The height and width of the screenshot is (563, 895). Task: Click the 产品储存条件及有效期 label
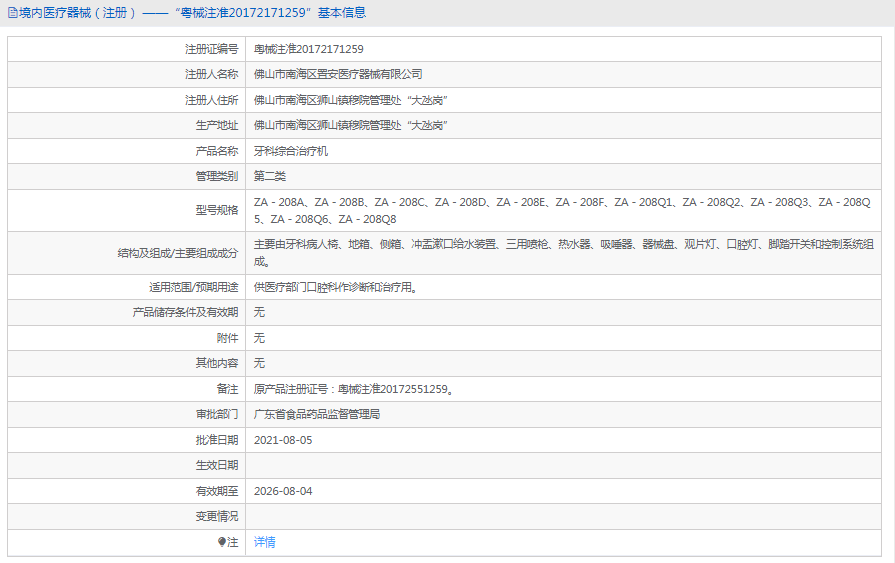[x=185, y=312]
